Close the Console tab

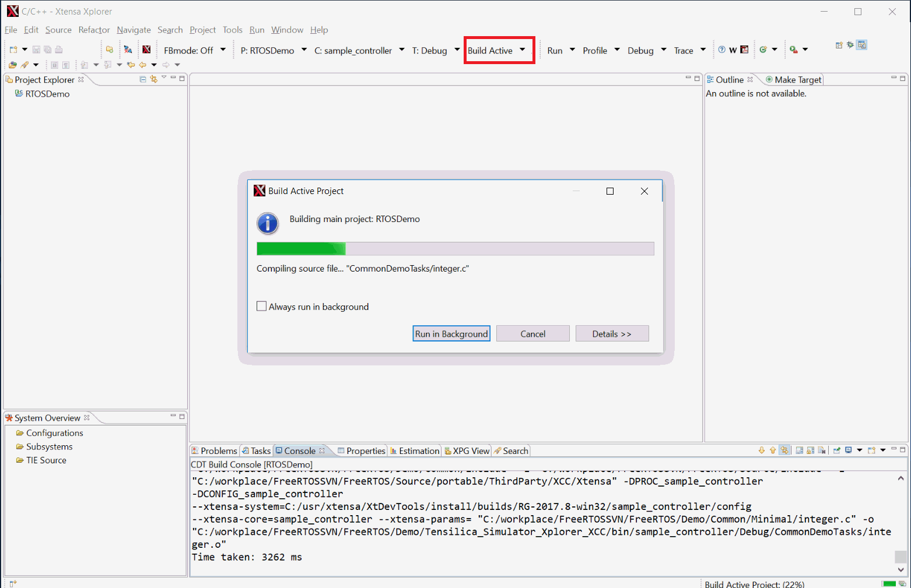(321, 450)
